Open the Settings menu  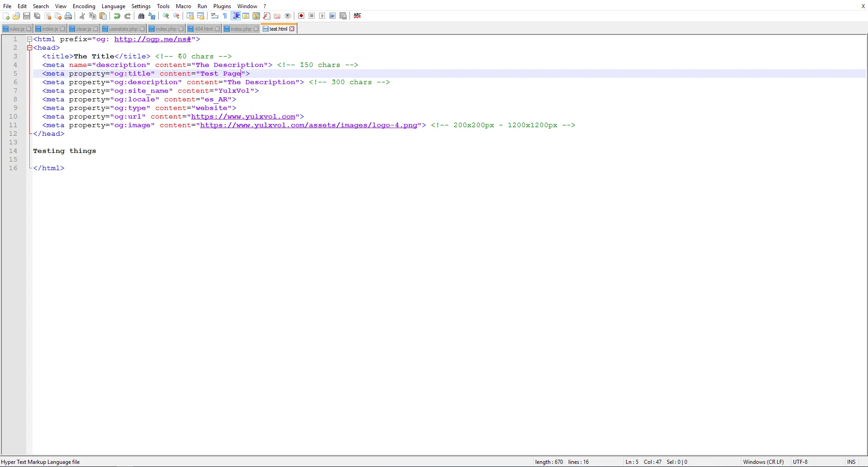(x=141, y=6)
